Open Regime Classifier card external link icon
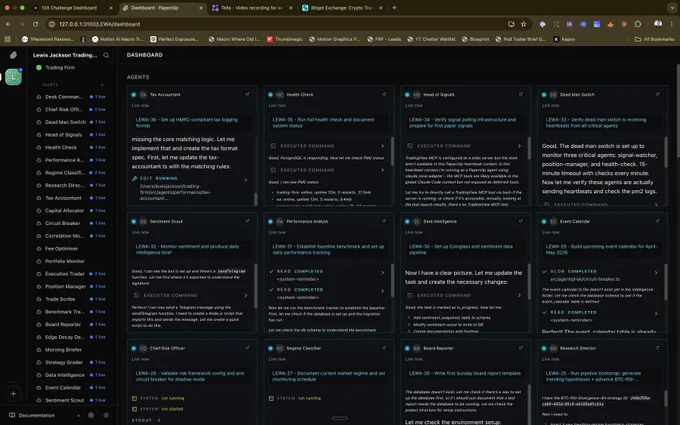 [384, 348]
